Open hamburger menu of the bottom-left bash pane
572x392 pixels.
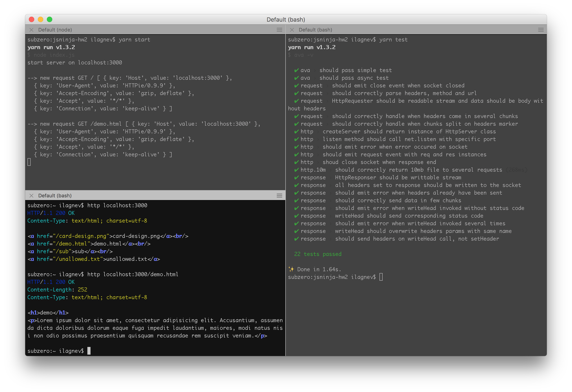[279, 196]
